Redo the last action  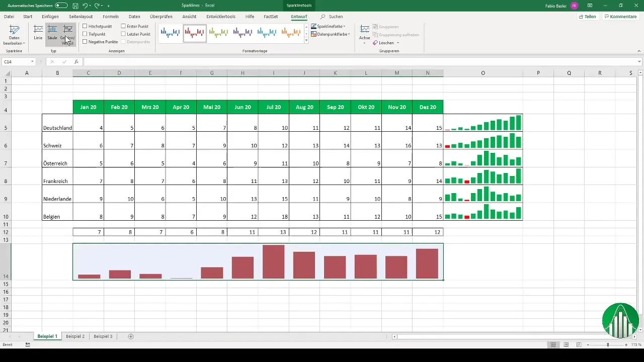click(x=97, y=6)
